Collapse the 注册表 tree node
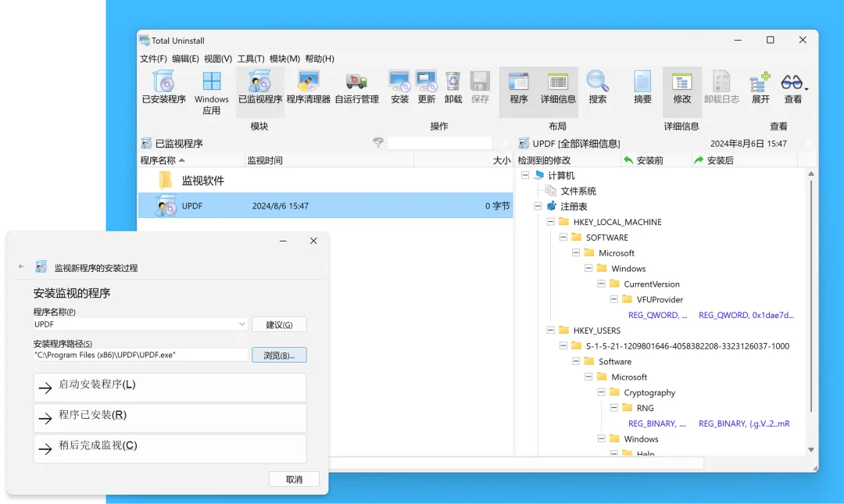This screenshot has width=844, height=504. [538, 206]
